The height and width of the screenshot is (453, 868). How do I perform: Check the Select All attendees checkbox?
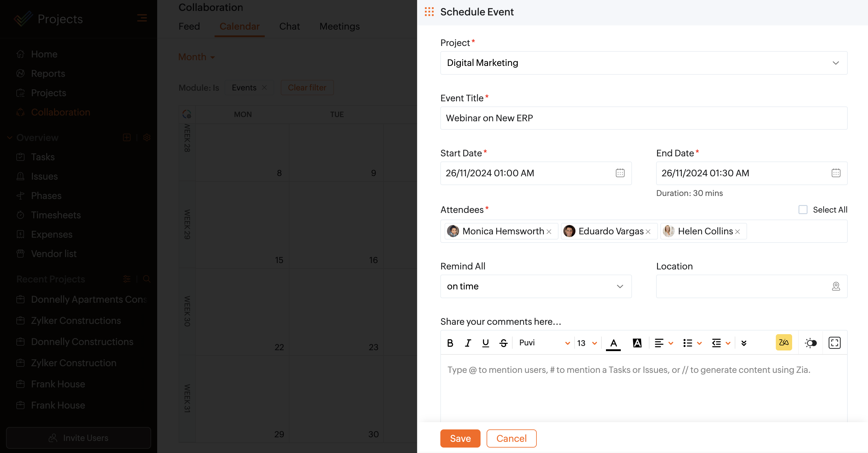point(803,210)
